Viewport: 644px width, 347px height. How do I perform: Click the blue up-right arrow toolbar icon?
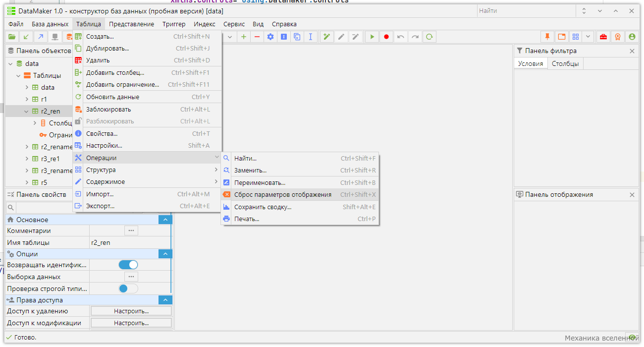pyautogui.click(x=41, y=37)
